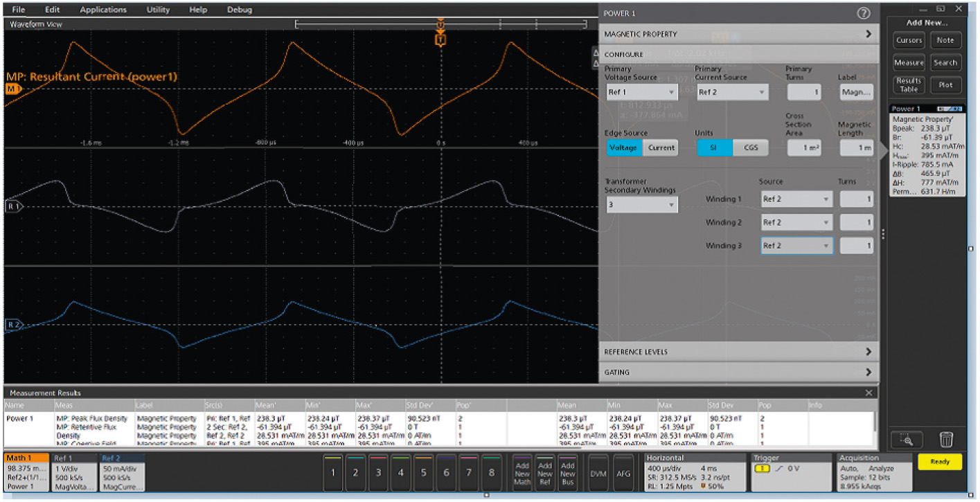980x502 pixels.
Task: Open Winding 3 source dropdown
Action: (x=796, y=245)
